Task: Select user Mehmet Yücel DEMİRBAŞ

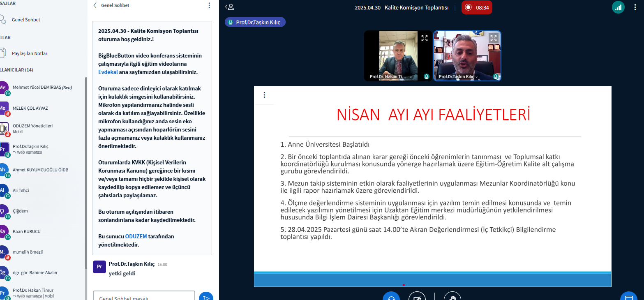Action: (43, 88)
